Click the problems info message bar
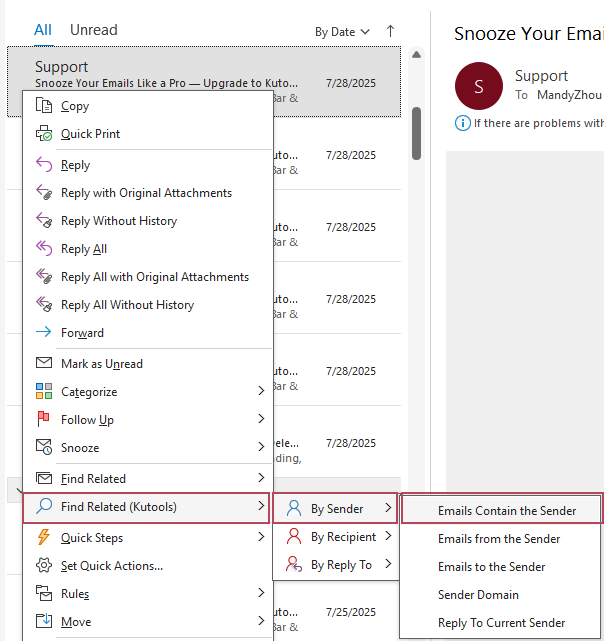 529,123
